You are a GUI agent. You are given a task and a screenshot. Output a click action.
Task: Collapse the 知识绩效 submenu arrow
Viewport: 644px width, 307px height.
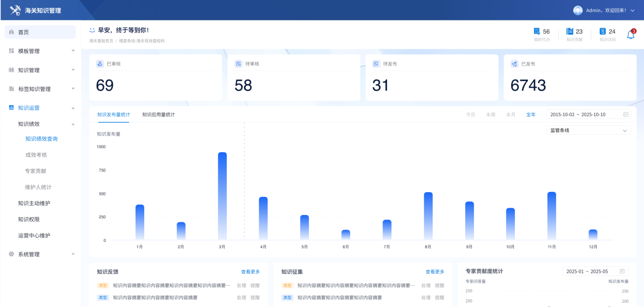(x=73, y=124)
